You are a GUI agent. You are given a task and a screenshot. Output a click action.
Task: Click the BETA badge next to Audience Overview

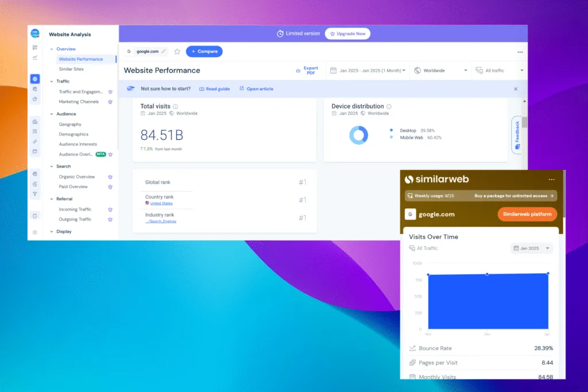click(100, 154)
